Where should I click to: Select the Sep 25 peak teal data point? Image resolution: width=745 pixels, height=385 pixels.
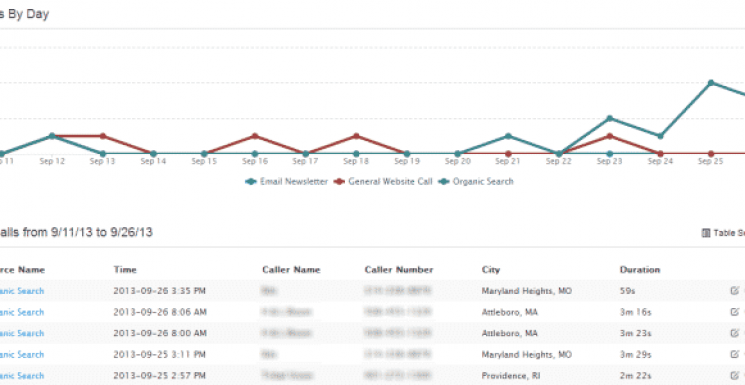[x=711, y=83]
